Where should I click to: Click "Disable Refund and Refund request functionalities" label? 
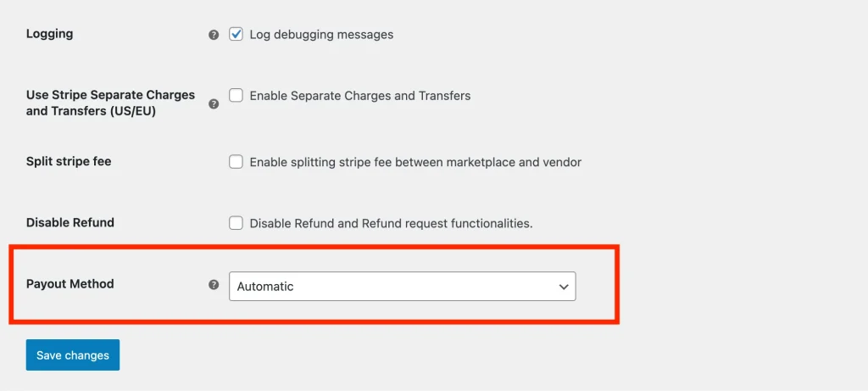[x=391, y=224]
